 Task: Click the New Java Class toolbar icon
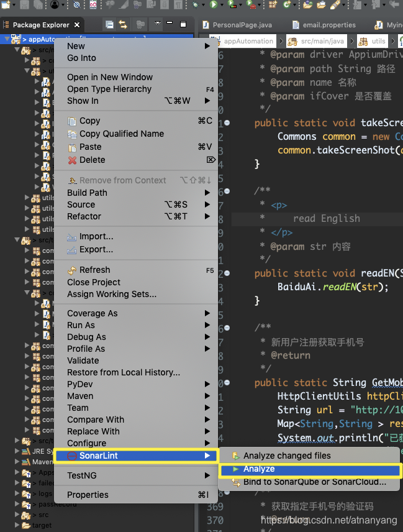[x=287, y=4]
